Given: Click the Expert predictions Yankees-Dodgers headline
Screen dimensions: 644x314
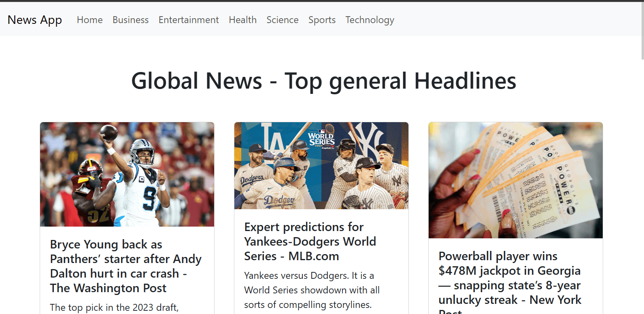Looking at the screenshot, I should click(x=310, y=242).
